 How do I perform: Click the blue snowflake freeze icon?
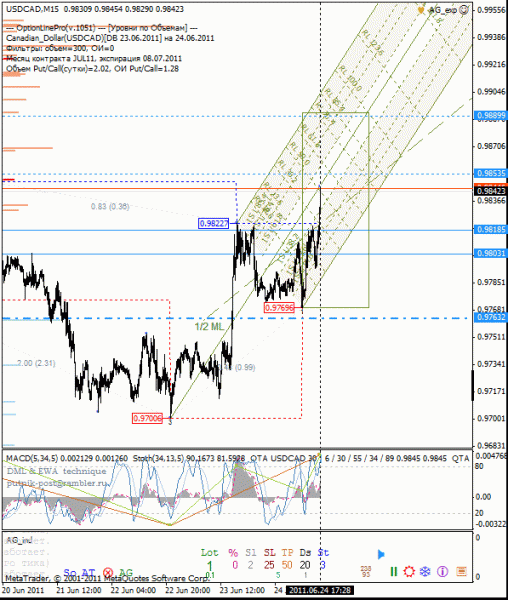click(425, 572)
